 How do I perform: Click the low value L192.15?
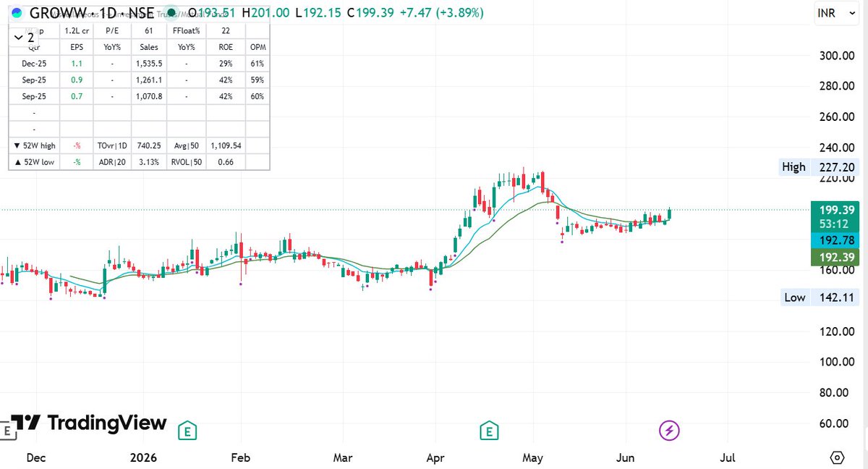coord(317,13)
